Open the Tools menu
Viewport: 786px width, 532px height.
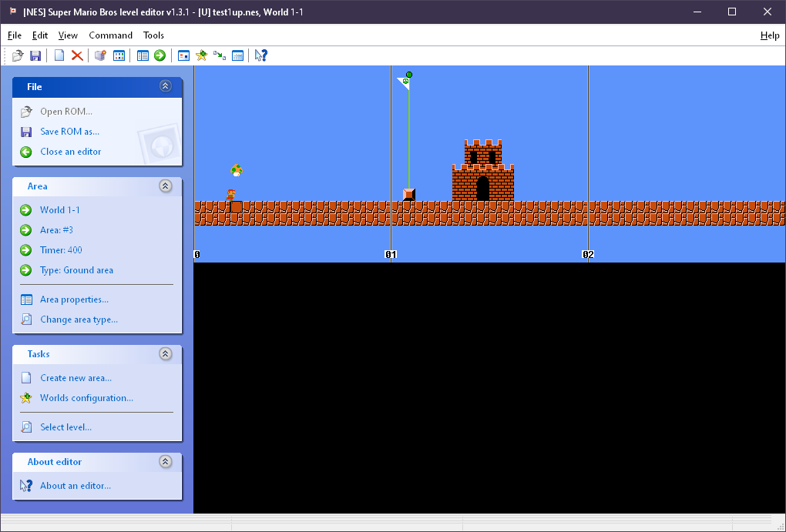pyautogui.click(x=153, y=35)
